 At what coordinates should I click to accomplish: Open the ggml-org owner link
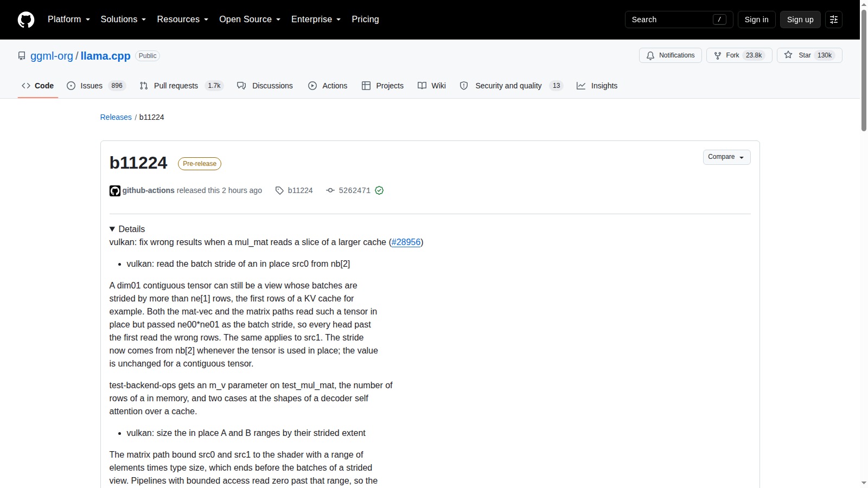(52, 56)
